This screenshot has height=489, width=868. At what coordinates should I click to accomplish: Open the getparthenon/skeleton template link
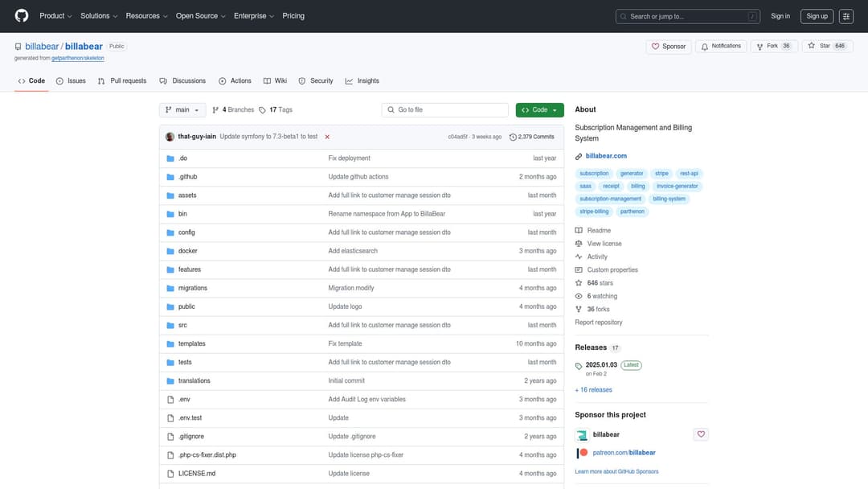(77, 58)
